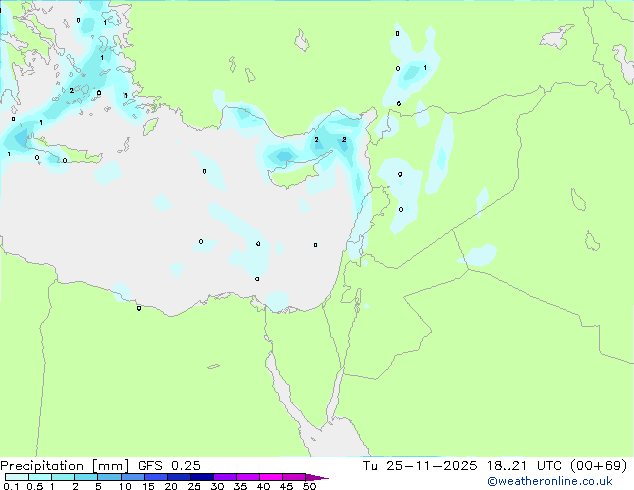Image resolution: width=634 pixels, height=490 pixels.
Task: Click the '(00+69)' forecast offset text
Action: [598, 466]
